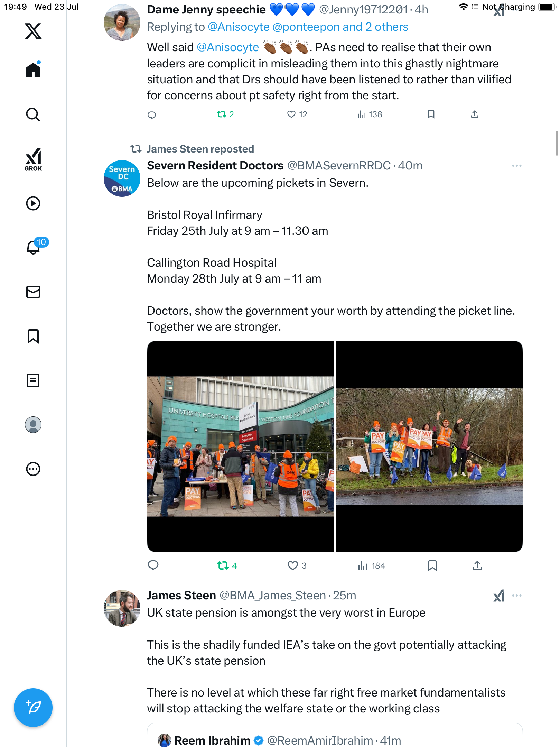Open the Bookmarks sidebar icon
The image size is (560, 747).
33,336
